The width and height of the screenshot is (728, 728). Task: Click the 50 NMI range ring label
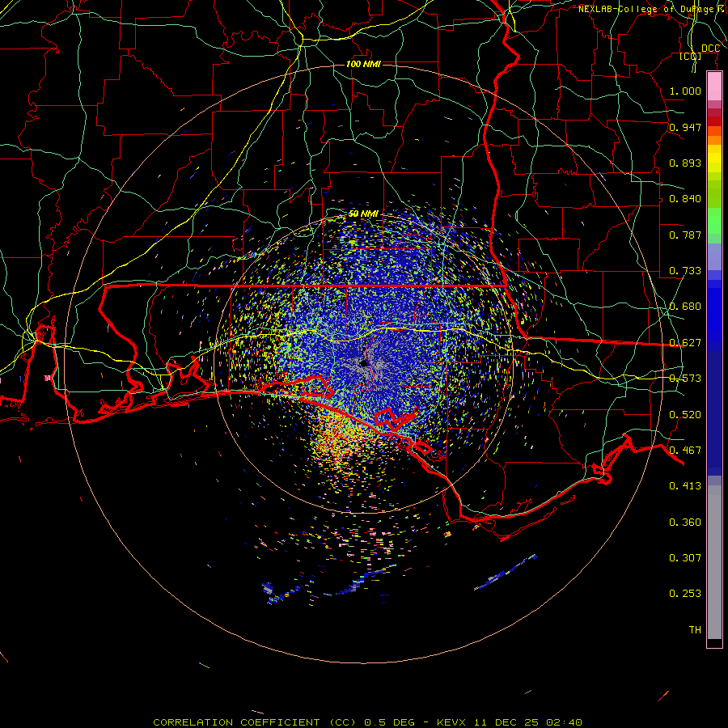click(363, 214)
